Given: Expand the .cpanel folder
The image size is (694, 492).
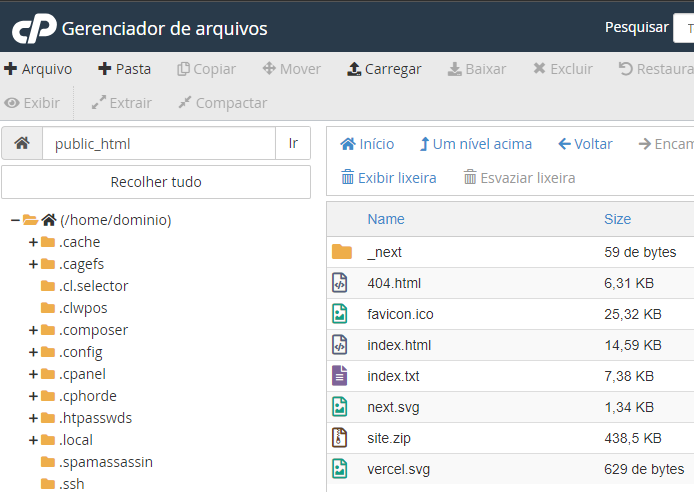Looking at the screenshot, I should pos(33,374).
